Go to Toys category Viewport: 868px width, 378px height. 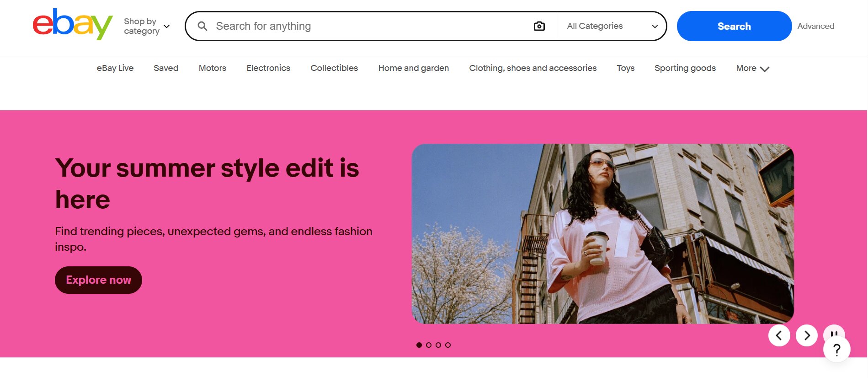(x=626, y=68)
